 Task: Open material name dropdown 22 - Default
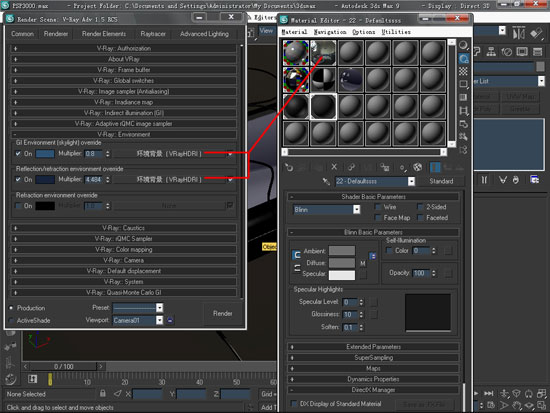point(411,181)
